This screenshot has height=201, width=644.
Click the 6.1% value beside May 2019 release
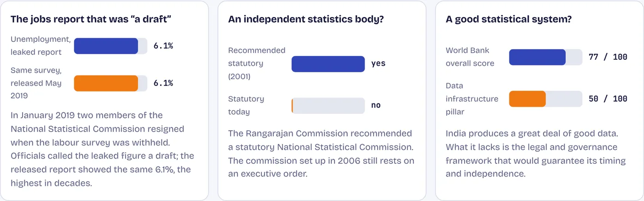(163, 83)
